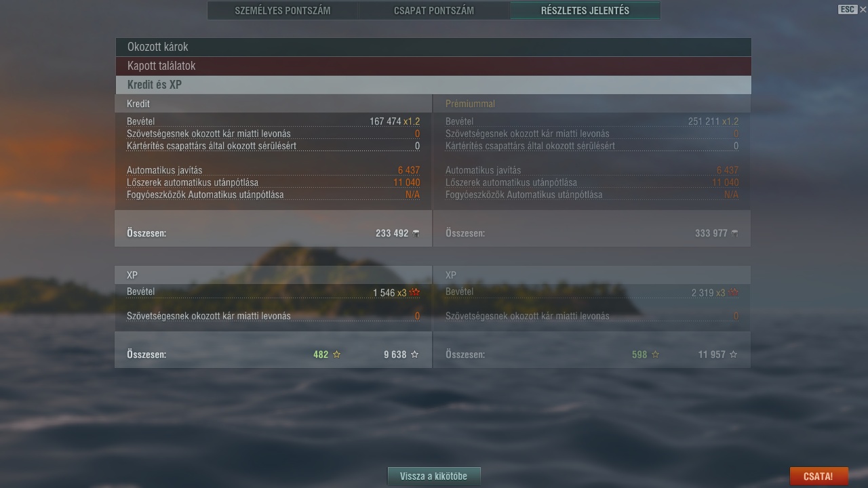Click the yellow star beside 482 free XP

tap(336, 354)
